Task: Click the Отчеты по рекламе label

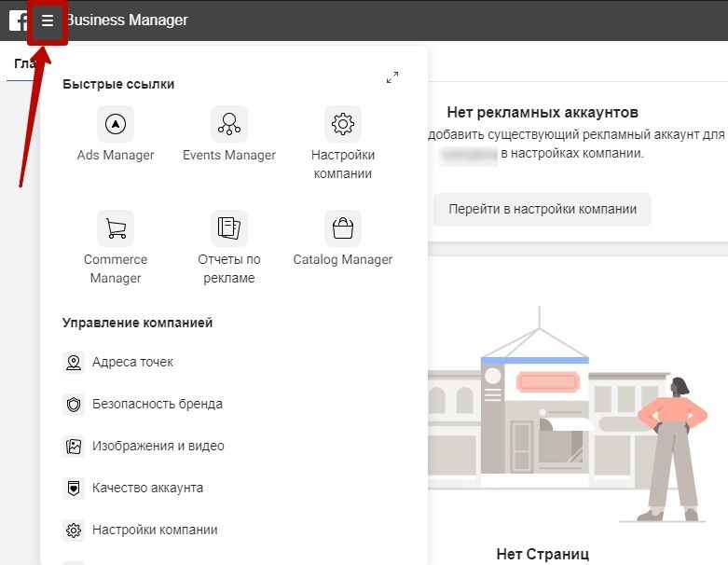Action: [229, 269]
